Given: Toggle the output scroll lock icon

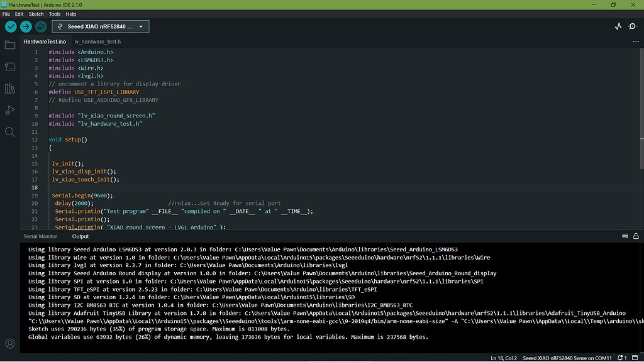Looking at the screenshot, I should point(636,236).
